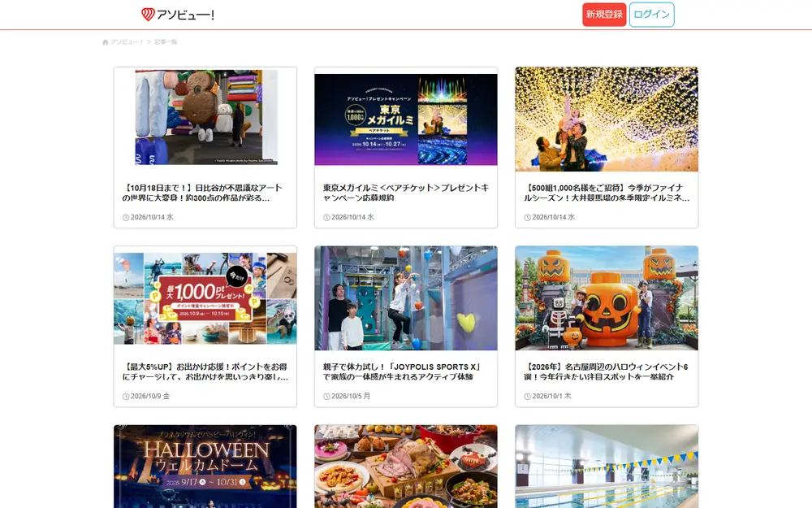Open the buffet food platter thumbnail
This screenshot has width=812, height=508.
[x=406, y=467]
